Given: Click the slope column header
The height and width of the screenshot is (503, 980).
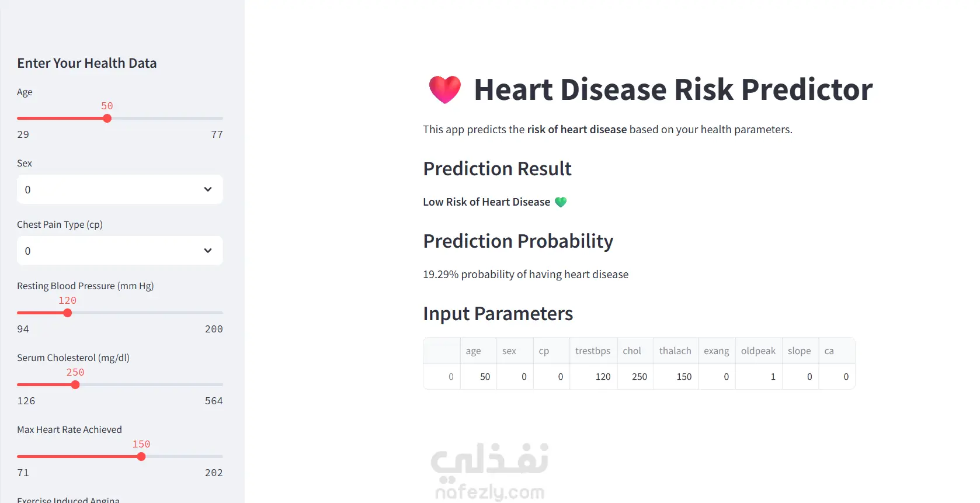Looking at the screenshot, I should point(800,351).
